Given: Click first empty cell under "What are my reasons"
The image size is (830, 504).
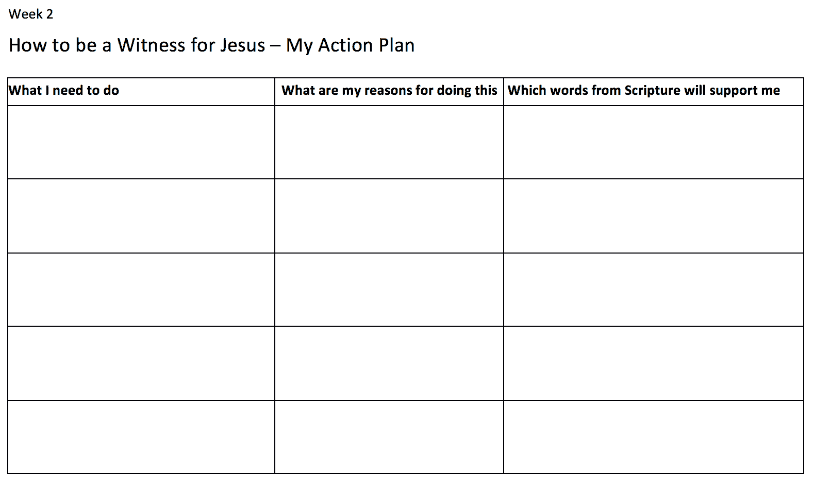Looking at the screenshot, I should point(389,142).
